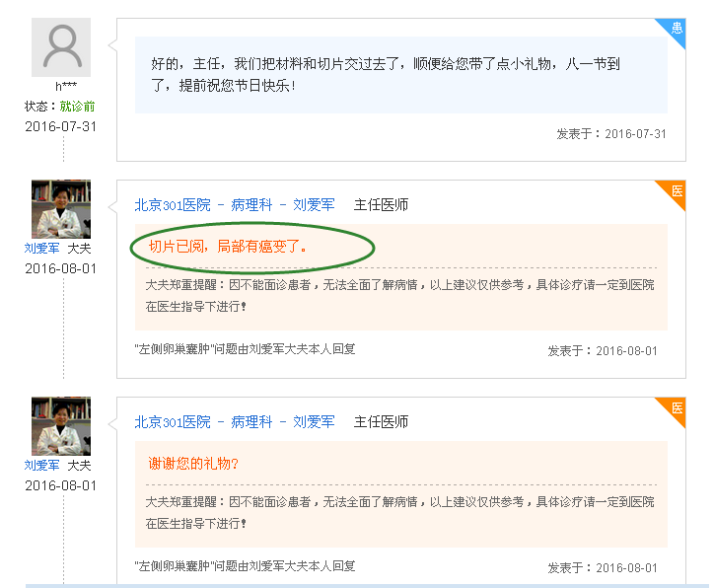
Task: Click the patient's gray silhouette avatar
Action: point(61,46)
